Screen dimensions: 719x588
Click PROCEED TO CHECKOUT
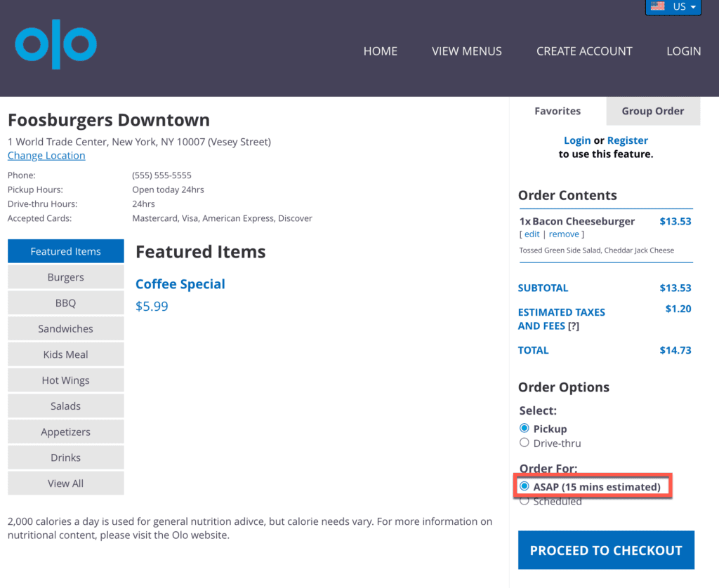[605, 550]
